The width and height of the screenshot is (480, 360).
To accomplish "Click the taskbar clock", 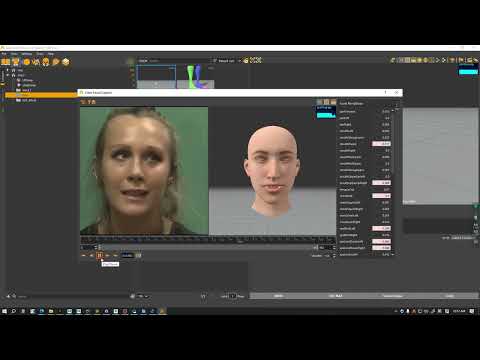I will click(459, 311).
